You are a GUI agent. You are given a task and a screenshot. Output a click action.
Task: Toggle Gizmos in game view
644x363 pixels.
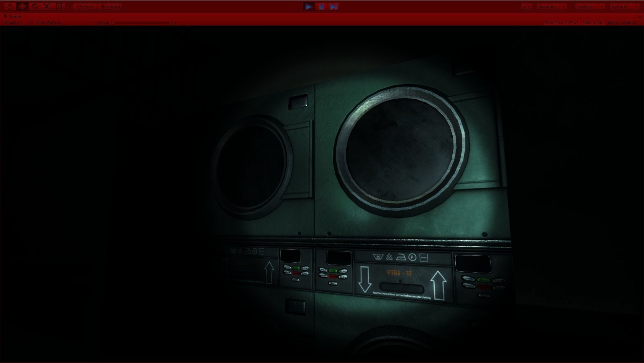click(631, 23)
